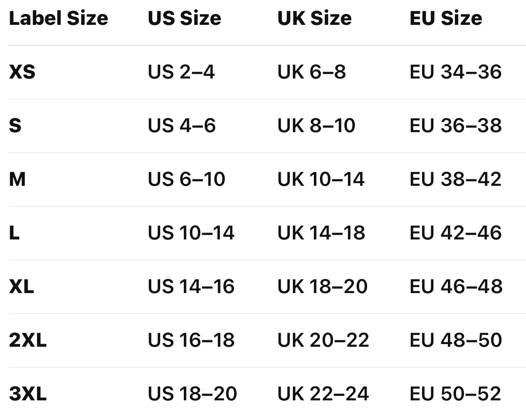Select the EU 46–48 cell
The image size is (526, 420).
455,287
